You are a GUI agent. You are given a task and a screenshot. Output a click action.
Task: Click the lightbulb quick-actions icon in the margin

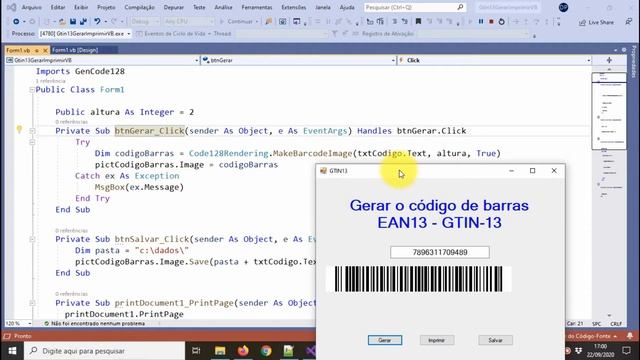pos(19,130)
